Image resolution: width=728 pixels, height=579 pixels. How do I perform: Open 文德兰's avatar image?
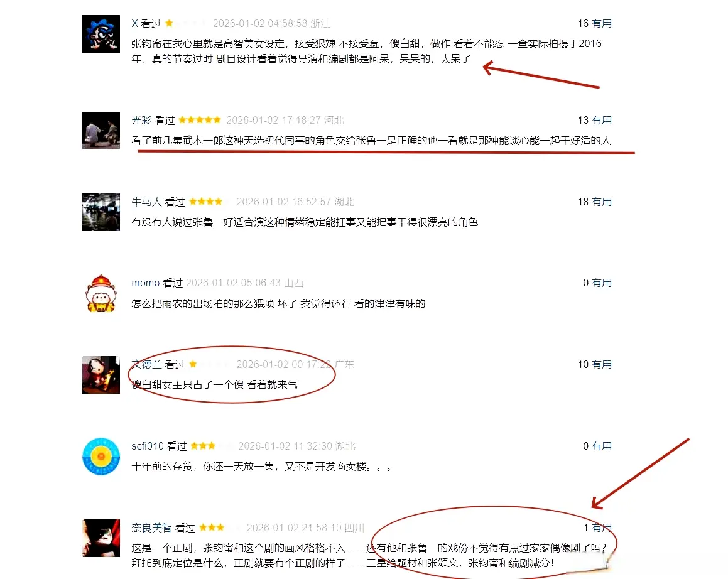101,375
